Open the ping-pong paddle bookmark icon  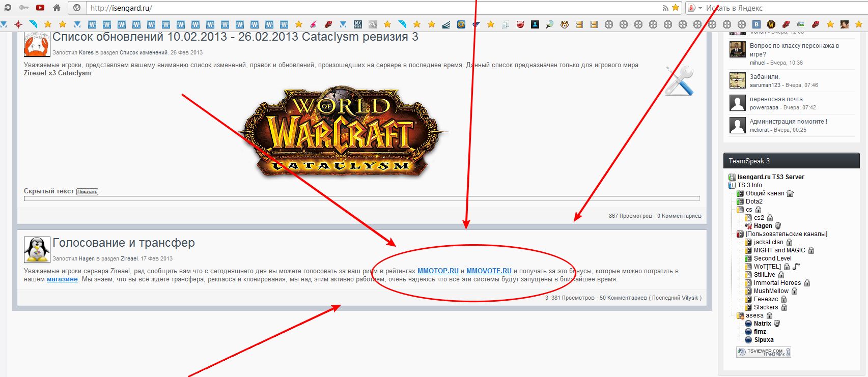pyautogui.click(x=550, y=24)
